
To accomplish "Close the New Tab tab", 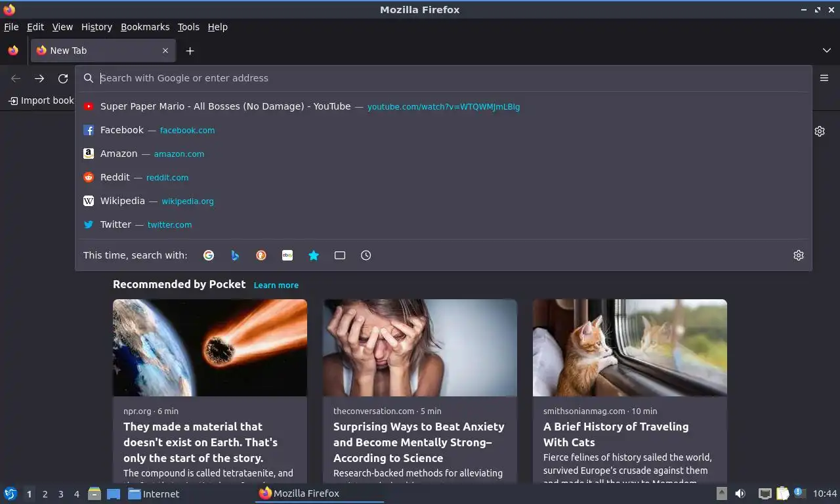I will pyautogui.click(x=165, y=51).
